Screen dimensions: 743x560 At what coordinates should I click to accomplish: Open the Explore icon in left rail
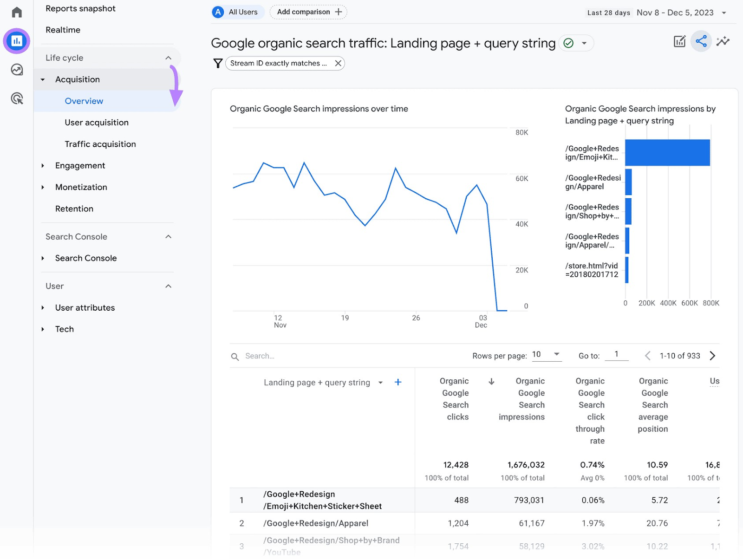point(17,70)
